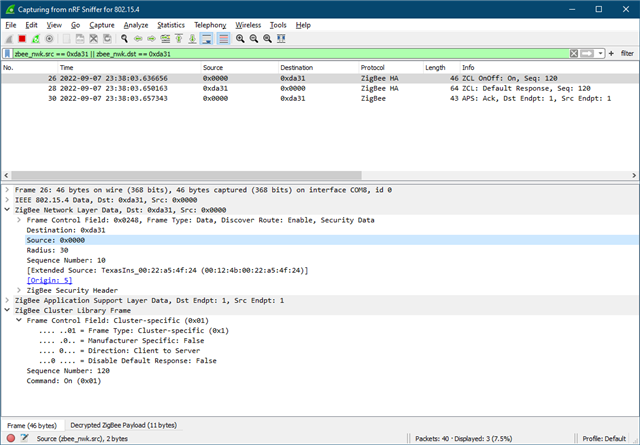Switch to Decrypted ZigBee Payload tab

(124, 425)
